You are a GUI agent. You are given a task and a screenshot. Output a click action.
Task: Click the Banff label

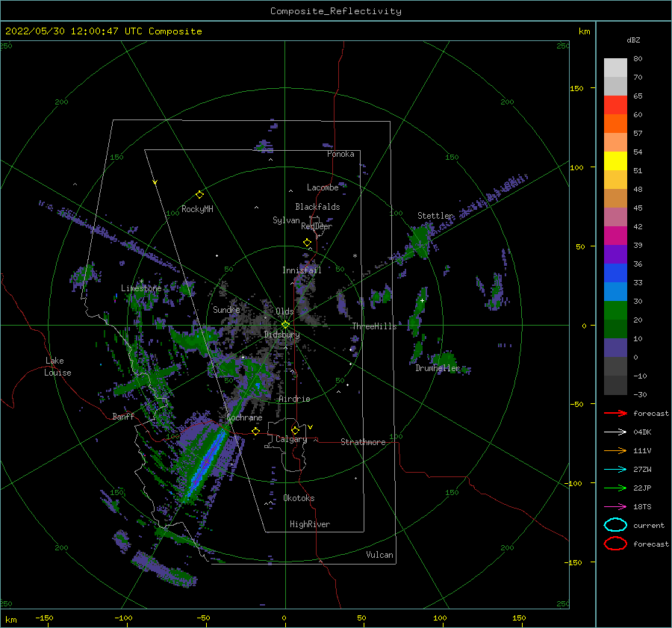pos(123,416)
